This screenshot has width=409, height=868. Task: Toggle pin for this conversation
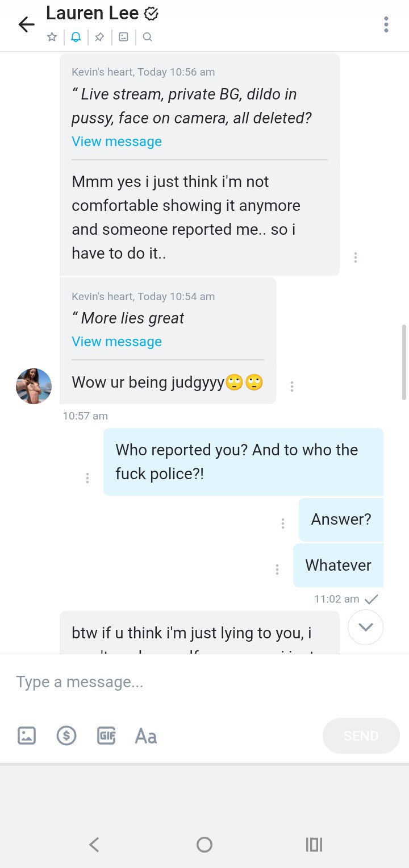point(99,38)
